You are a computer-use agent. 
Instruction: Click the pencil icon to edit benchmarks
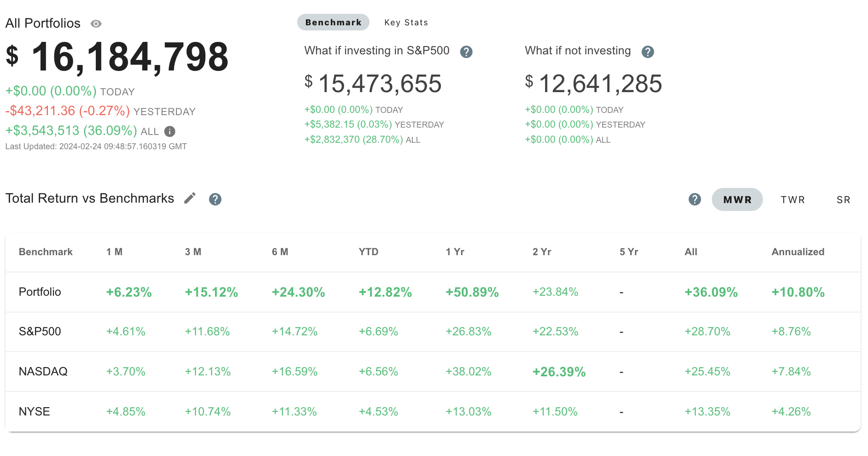(190, 198)
